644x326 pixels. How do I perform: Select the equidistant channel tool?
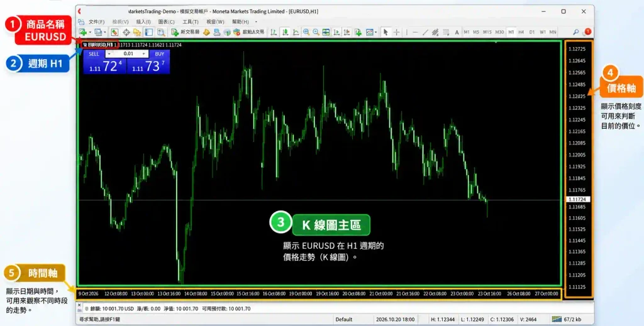435,32
